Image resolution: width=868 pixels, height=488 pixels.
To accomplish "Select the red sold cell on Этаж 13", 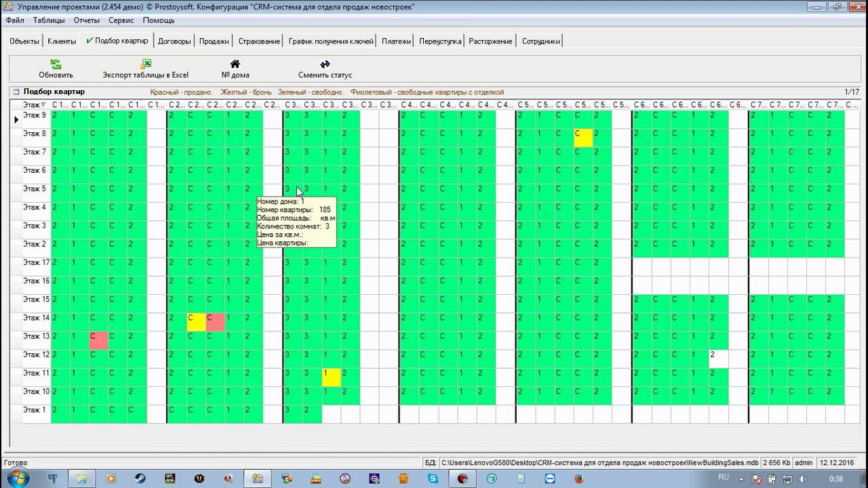I will 99,340.
